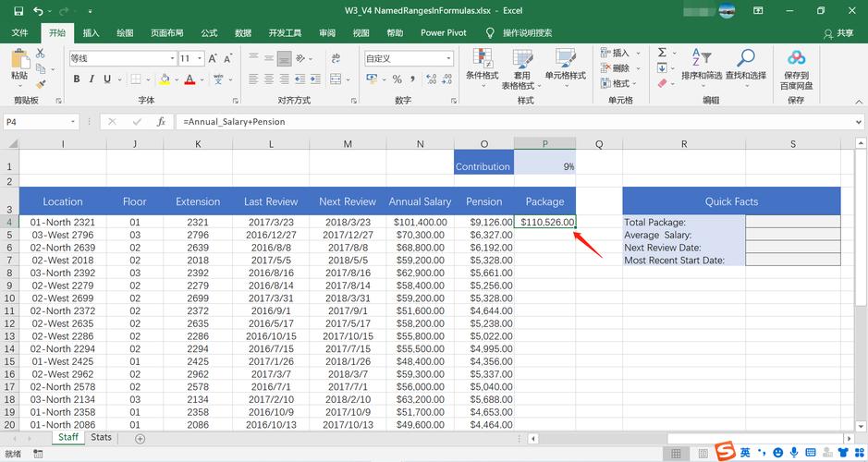Click the red font color swatch
Screen dimensions: 868x462
click(189, 79)
